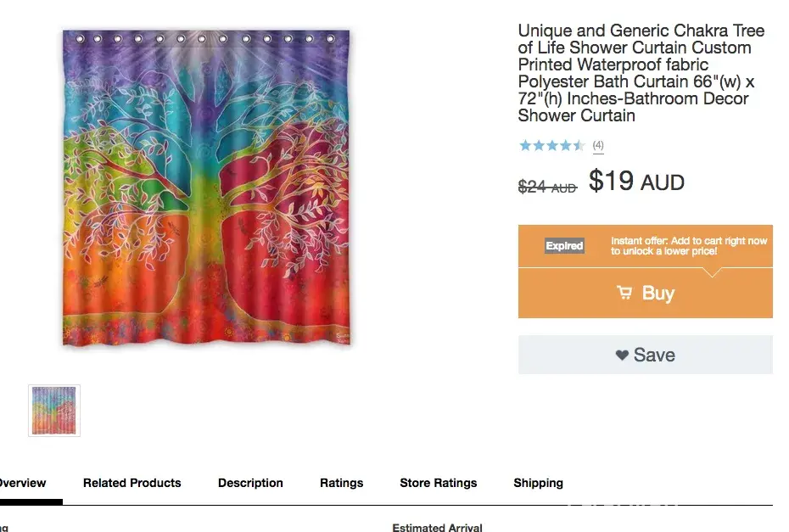Click the Expired offer badge
This screenshot has width=789, height=532.
tap(564, 246)
